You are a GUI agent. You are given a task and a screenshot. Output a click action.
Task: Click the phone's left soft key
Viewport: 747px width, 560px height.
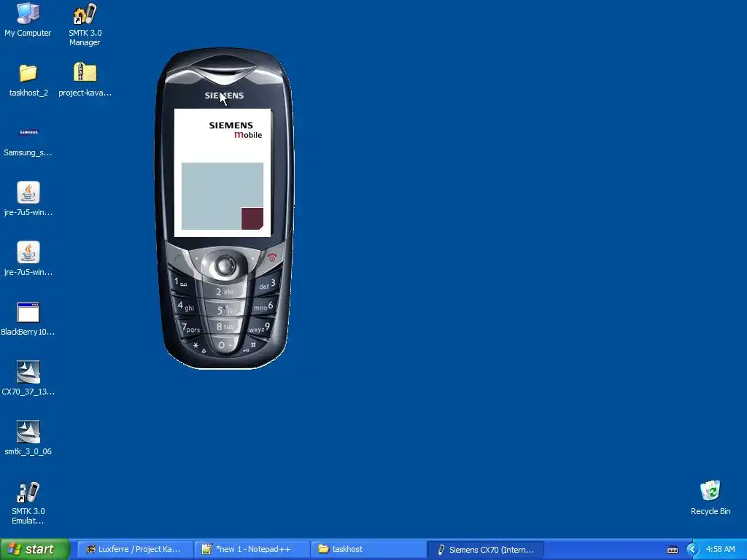click(x=196, y=259)
